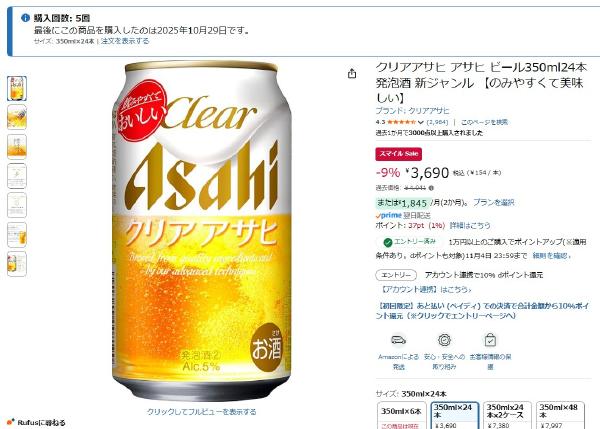Select the 350ml×24本×2ケース size option

coord(507,415)
